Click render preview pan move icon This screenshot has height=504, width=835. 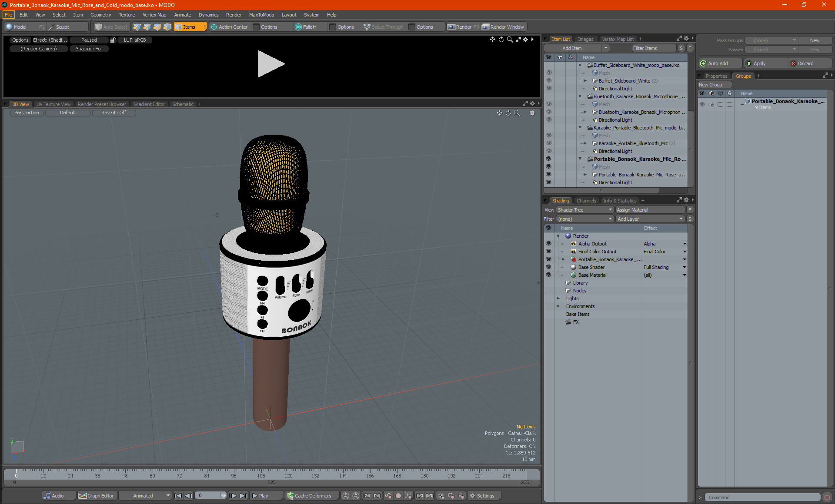[x=492, y=40]
